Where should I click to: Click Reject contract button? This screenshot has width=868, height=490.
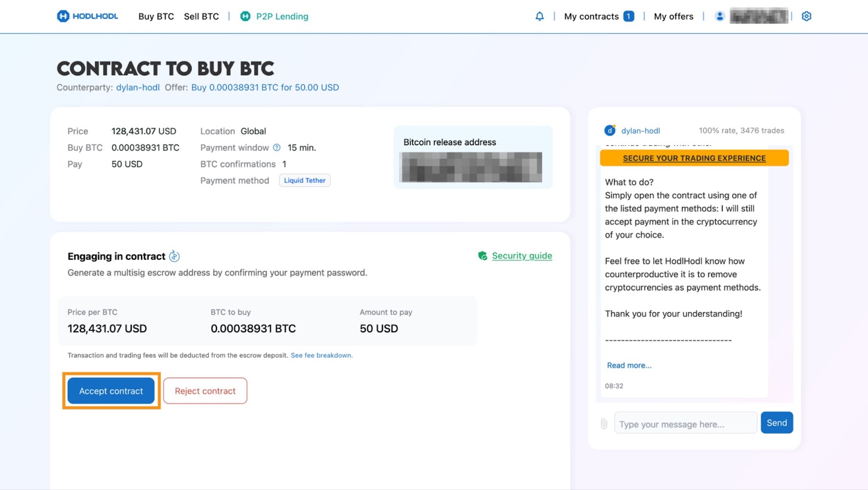(205, 391)
